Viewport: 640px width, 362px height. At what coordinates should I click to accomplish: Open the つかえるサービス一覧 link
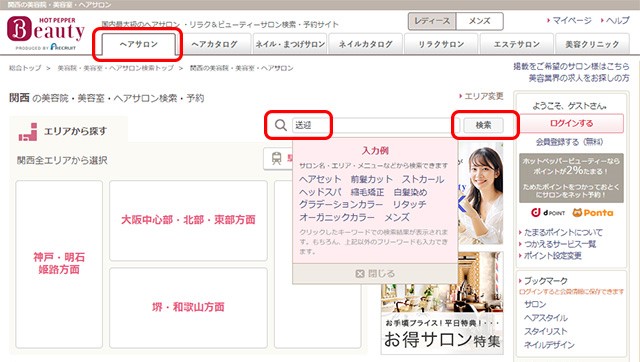(560, 244)
